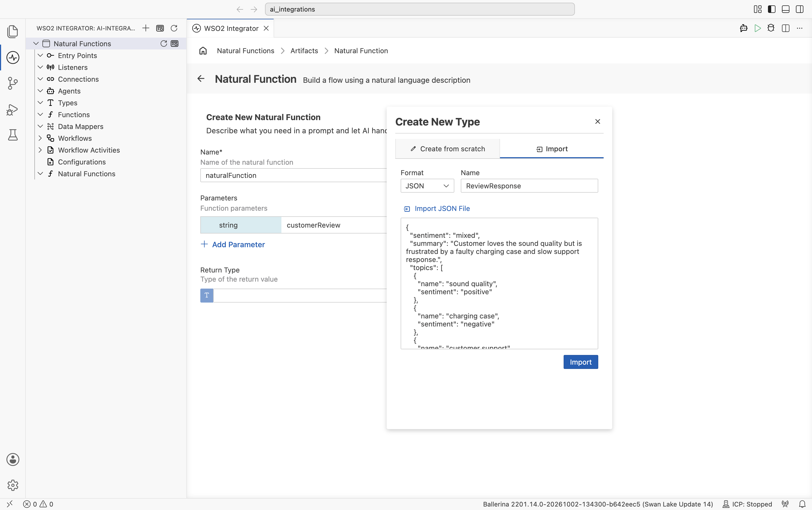812x510 pixels.
Task: Open the Manage settings gear icon
Action: click(13, 485)
